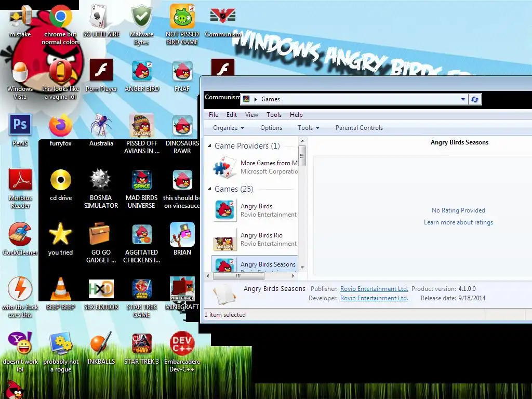The image size is (532, 399).
Task: Launch 'PISSED OFF AVIANS IN ...' Seasons icon
Action: 141,134
